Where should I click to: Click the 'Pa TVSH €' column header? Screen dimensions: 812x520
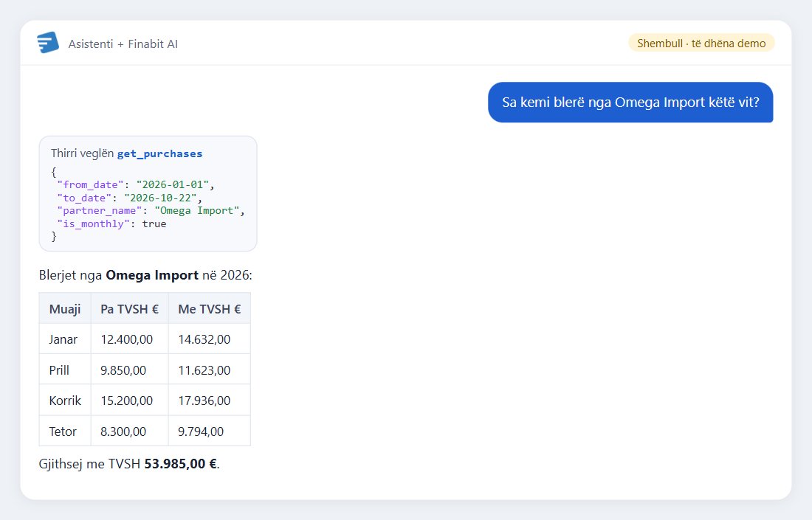click(129, 309)
